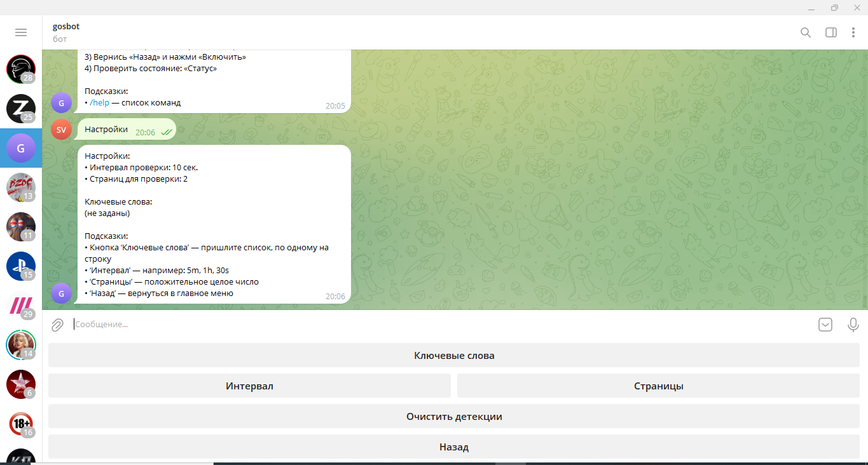868x465 pixels.
Task: Open chat with 11 unread messages
Action: (21, 227)
